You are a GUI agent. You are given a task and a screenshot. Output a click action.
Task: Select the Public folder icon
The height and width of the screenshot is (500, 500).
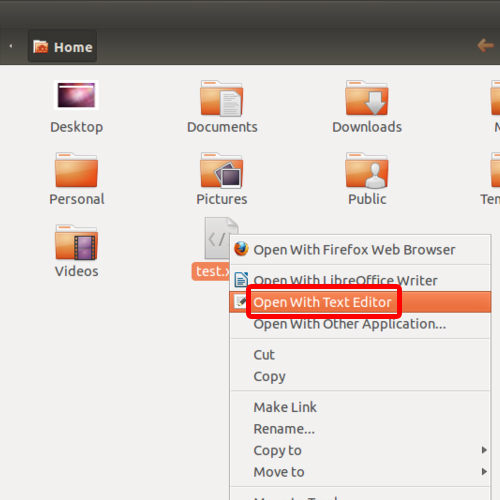[367, 170]
